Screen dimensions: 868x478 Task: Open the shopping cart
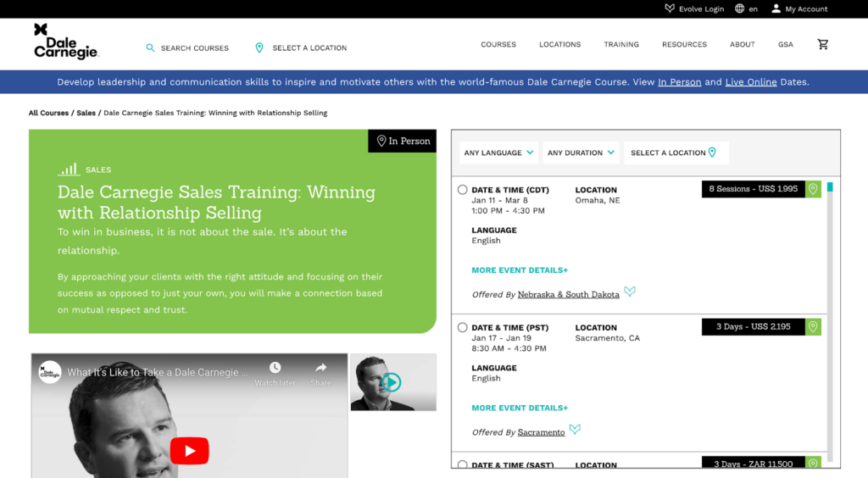tap(822, 44)
